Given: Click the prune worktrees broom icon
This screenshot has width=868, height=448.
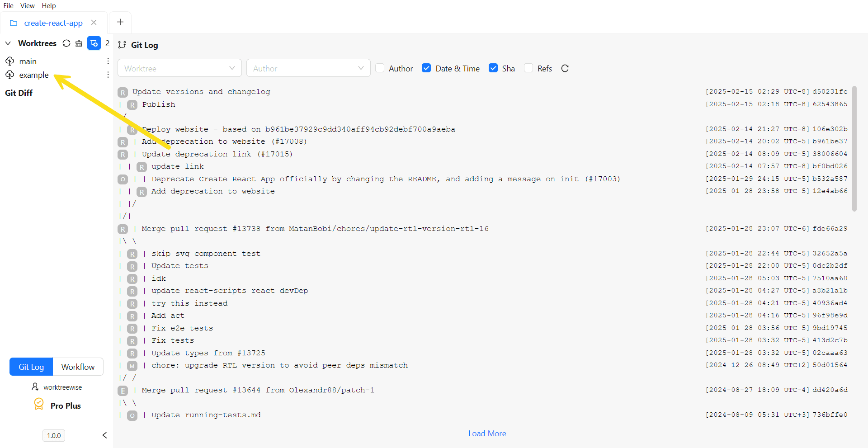Looking at the screenshot, I should tap(79, 43).
